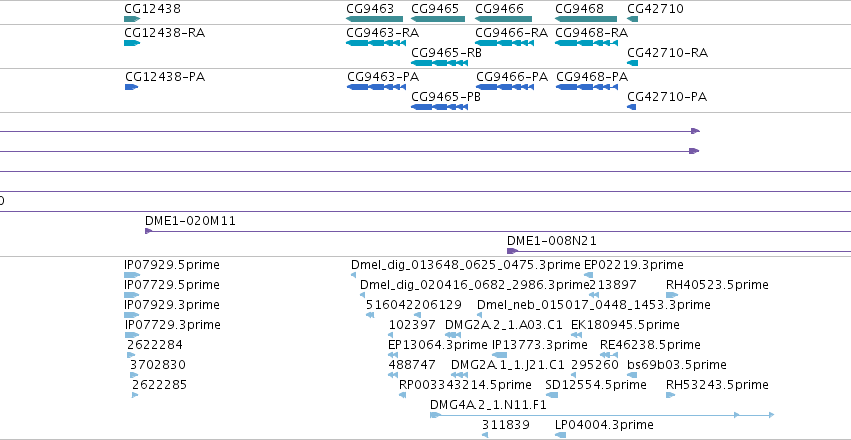Select the CG12438-RA transcript glyph

[x=132, y=43]
